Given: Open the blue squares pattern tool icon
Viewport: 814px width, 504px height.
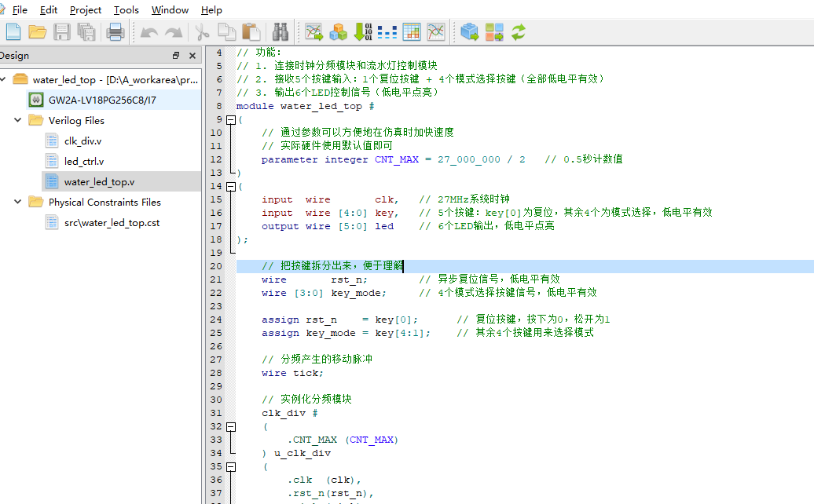Looking at the screenshot, I should 387,32.
